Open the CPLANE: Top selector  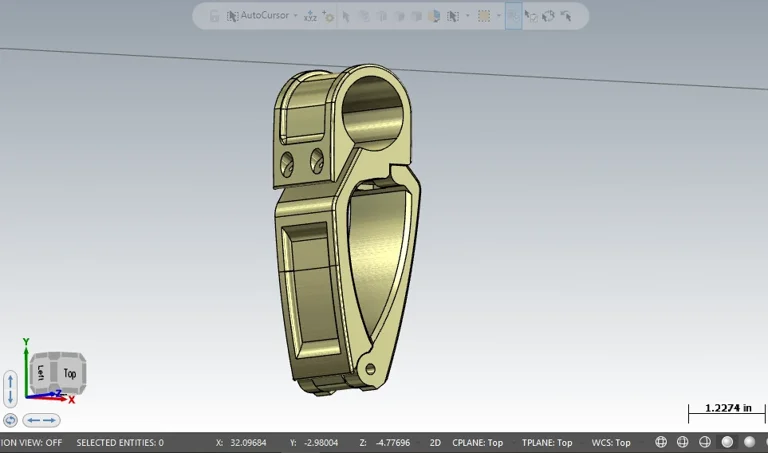tap(477, 442)
